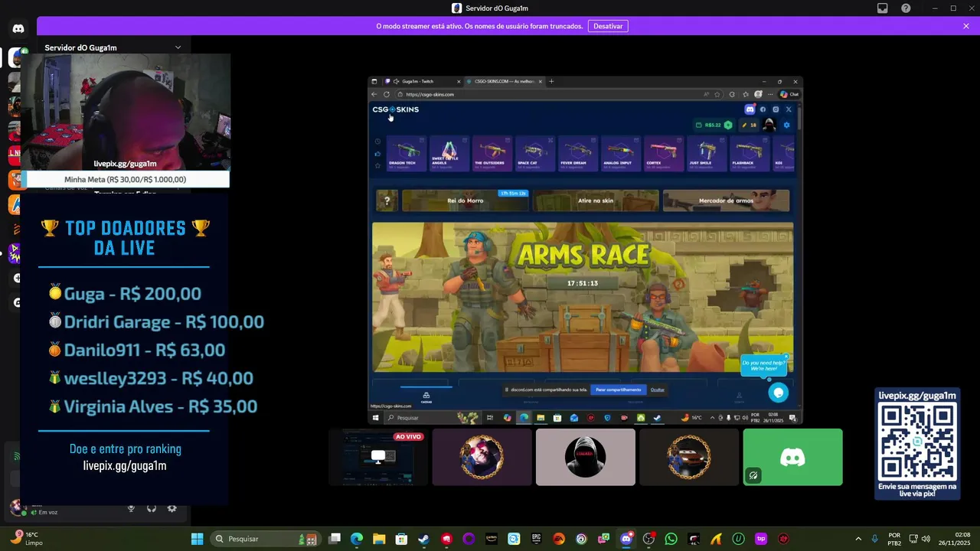Viewport: 980px width, 551px height.
Task: Click Parar compartilhamento button
Action: pos(619,390)
